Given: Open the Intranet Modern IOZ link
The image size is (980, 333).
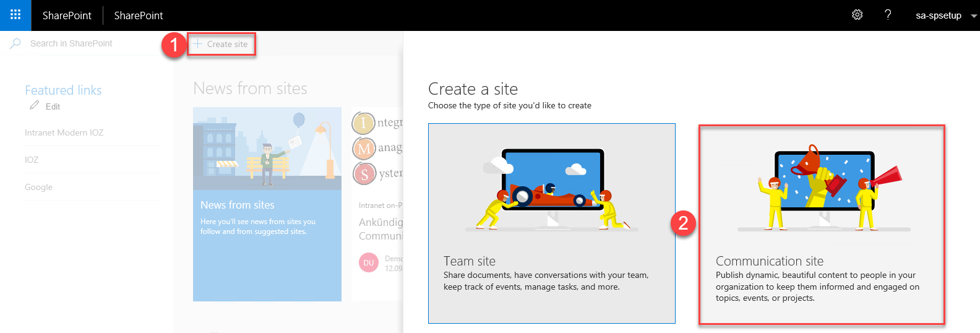Looking at the screenshot, I should (x=64, y=132).
